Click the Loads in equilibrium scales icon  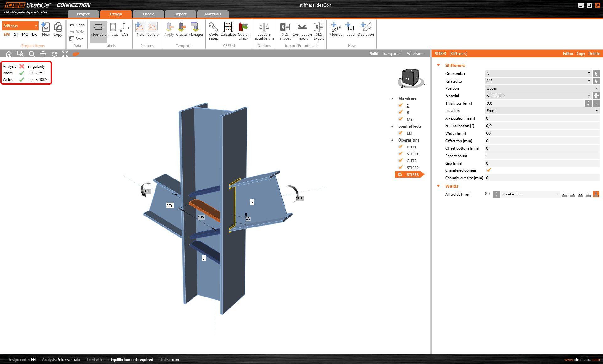pos(264,28)
